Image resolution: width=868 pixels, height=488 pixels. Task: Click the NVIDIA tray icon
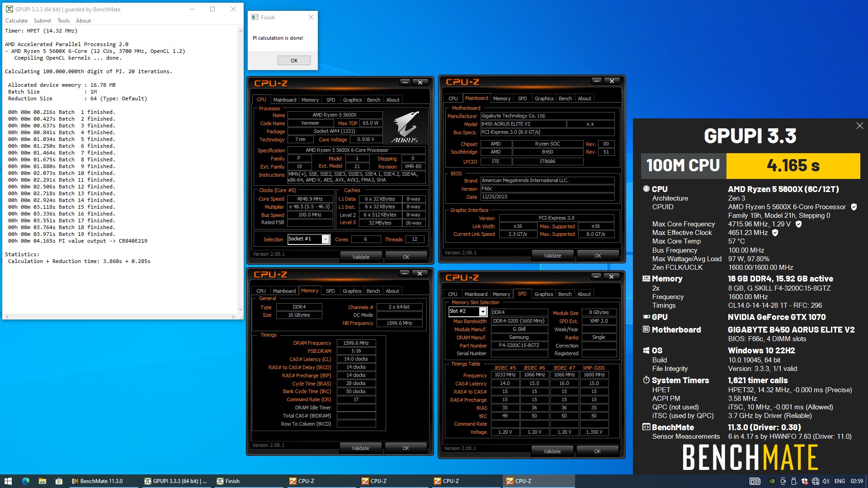click(772, 481)
